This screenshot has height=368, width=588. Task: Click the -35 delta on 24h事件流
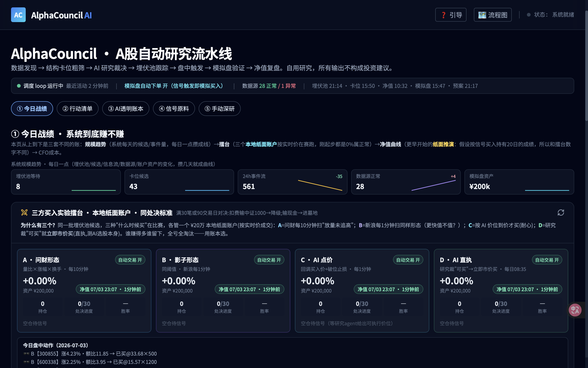pos(339,176)
